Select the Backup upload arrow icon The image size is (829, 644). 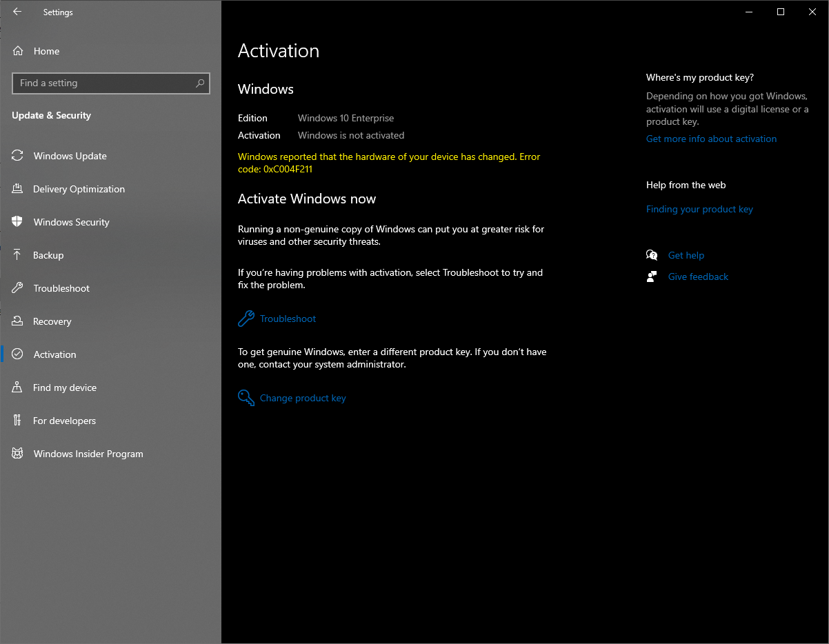pos(18,255)
